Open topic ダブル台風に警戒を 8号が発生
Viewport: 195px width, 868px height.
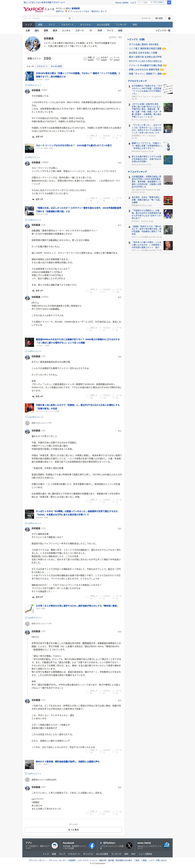click(144, 45)
